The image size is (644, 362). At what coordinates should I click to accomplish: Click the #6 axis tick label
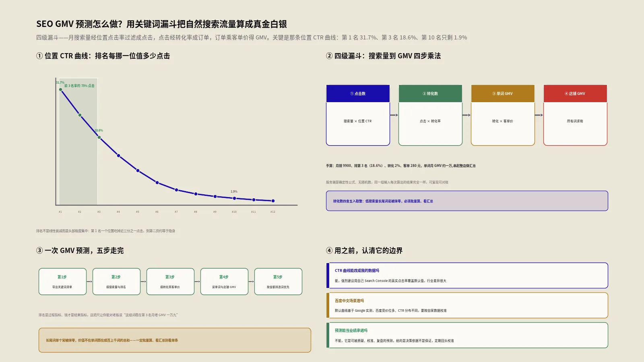coord(157,212)
